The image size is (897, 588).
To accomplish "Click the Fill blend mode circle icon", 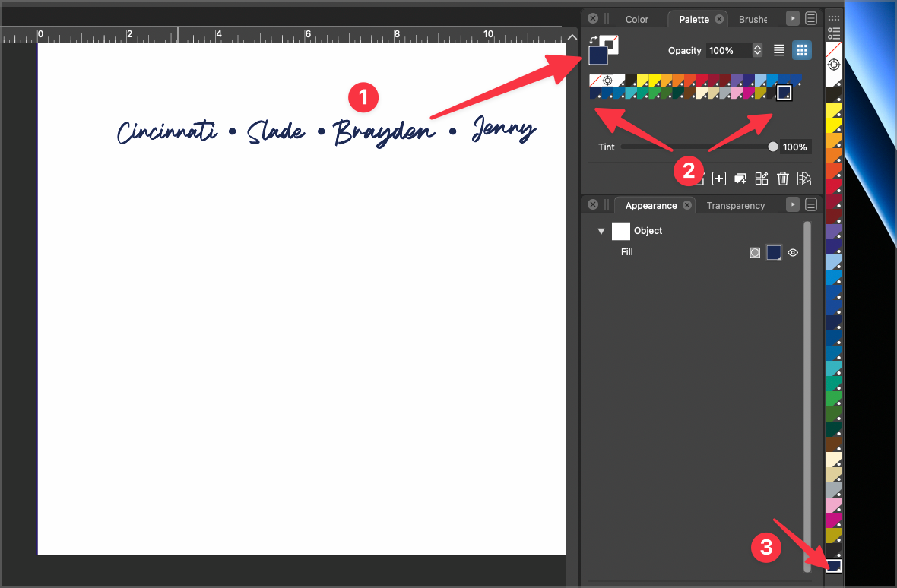I will tap(755, 253).
